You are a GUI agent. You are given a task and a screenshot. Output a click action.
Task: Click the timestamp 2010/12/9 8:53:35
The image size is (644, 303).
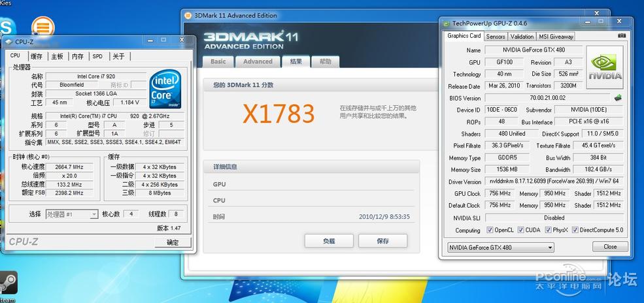click(x=384, y=217)
